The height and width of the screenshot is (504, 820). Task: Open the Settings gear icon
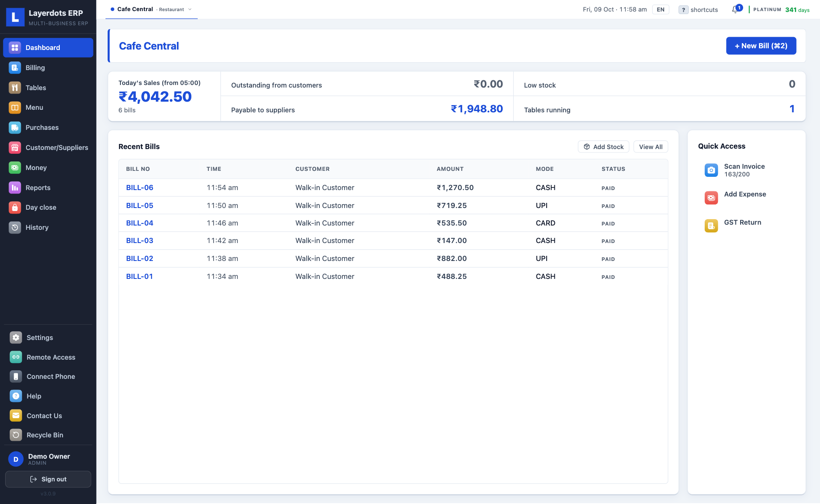[16, 337]
